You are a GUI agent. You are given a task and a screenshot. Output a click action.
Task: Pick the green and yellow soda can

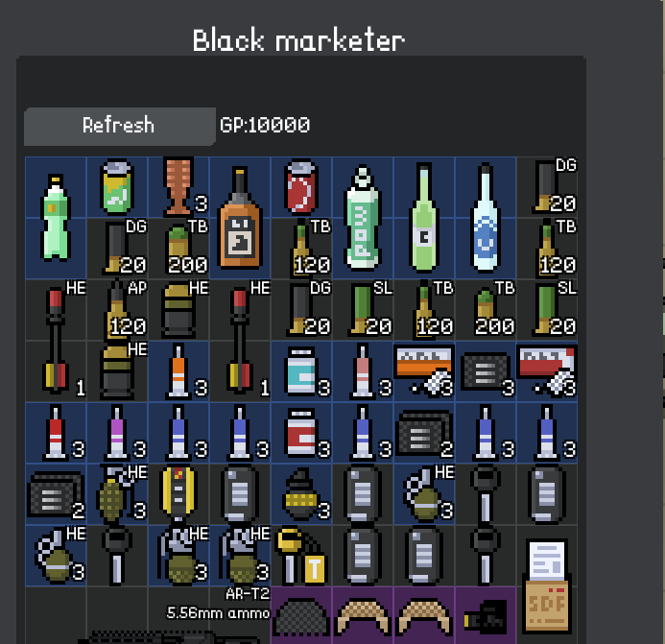[117, 187]
